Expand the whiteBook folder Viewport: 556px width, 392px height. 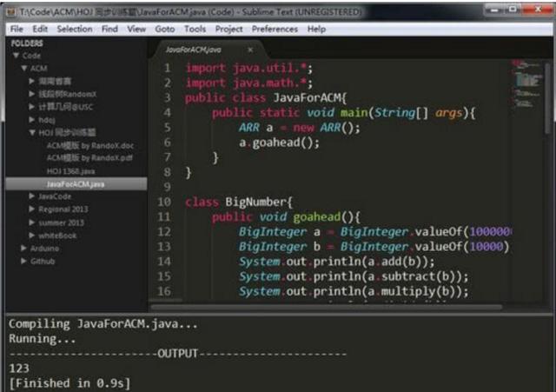pyautogui.click(x=32, y=235)
